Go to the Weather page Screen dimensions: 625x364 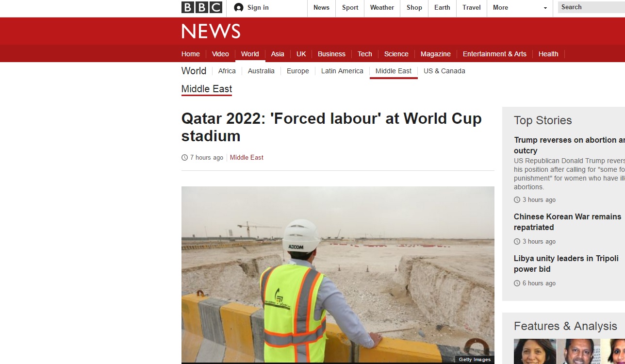pyautogui.click(x=382, y=7)
